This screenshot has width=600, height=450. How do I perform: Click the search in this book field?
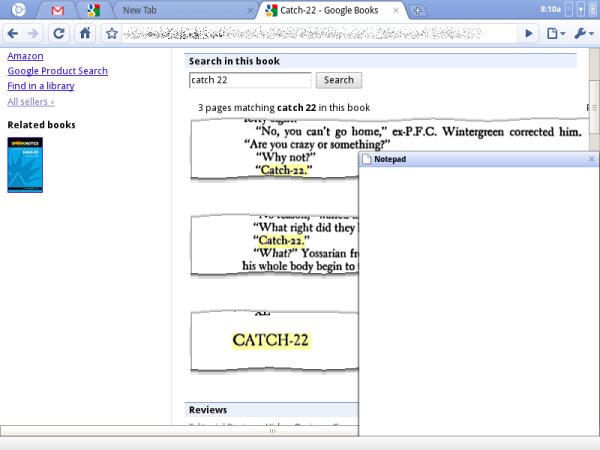pos(250,80)
